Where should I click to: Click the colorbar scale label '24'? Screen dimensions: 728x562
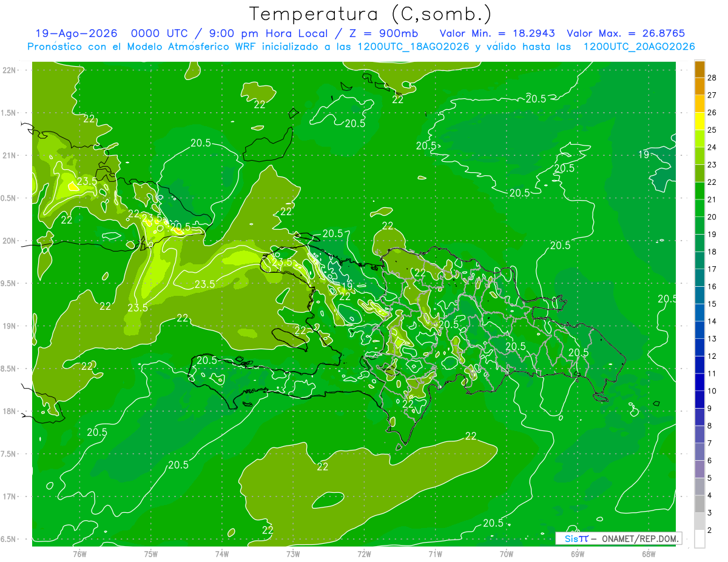(x=712, y=147)
